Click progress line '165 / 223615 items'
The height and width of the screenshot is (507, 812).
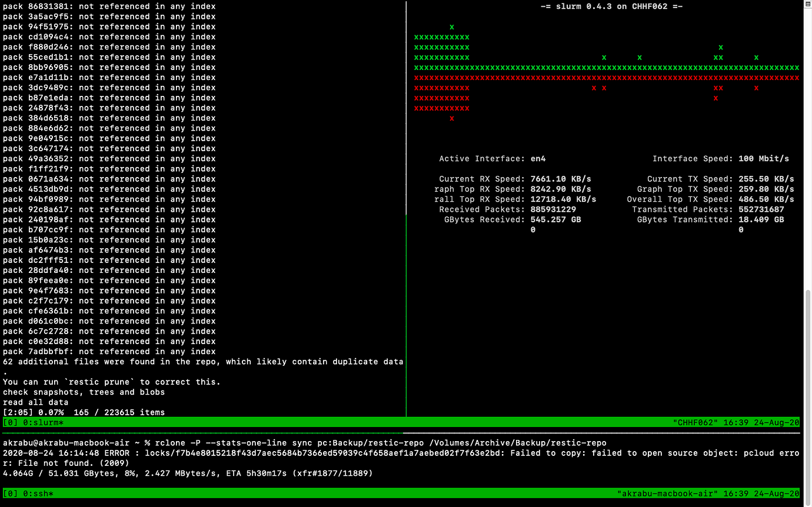pos(84,412)
